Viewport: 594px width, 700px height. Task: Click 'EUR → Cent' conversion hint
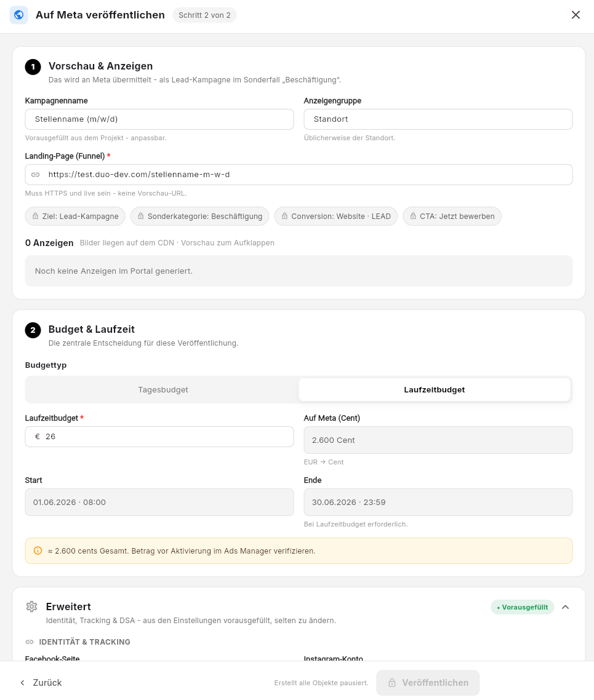[324, 462]
